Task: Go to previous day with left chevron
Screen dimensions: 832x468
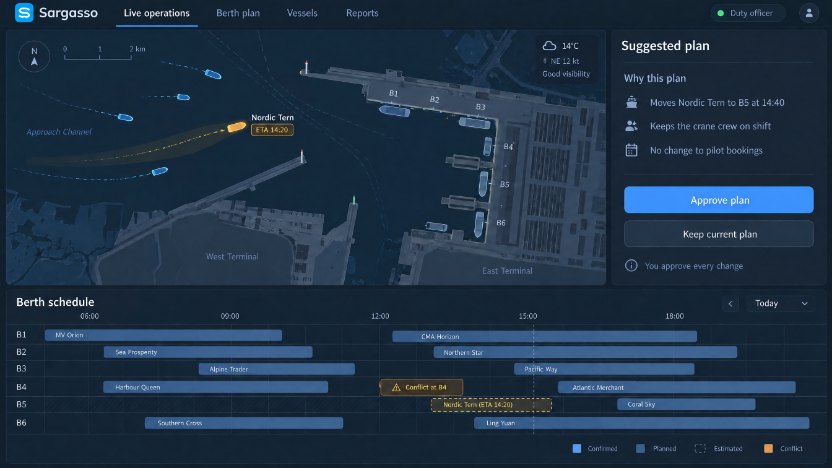Action: 730,304
